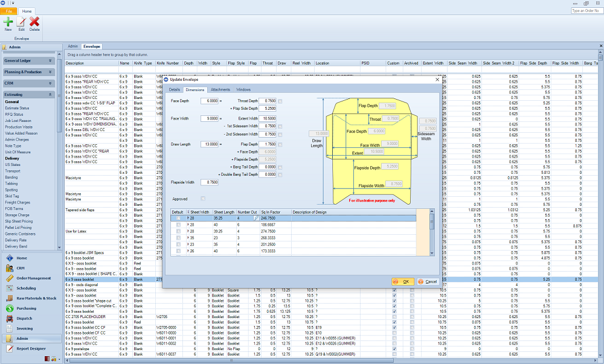Toggle the Throat Depth checkbox
Image resolution: width=604 pixels, height=364 pixels.
[x=280, y=101]
